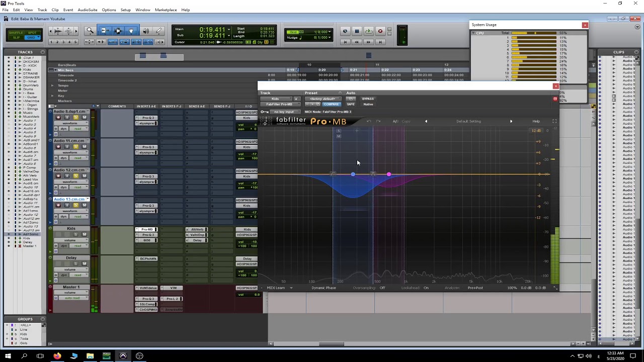The height and width of the screenshot is (362, 644).
Task: Open Windows Start menu
Action: (8, 356)
